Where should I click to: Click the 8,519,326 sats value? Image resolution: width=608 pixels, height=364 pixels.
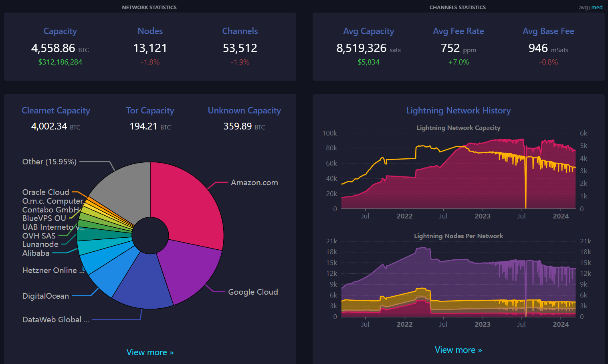(368, 48)
